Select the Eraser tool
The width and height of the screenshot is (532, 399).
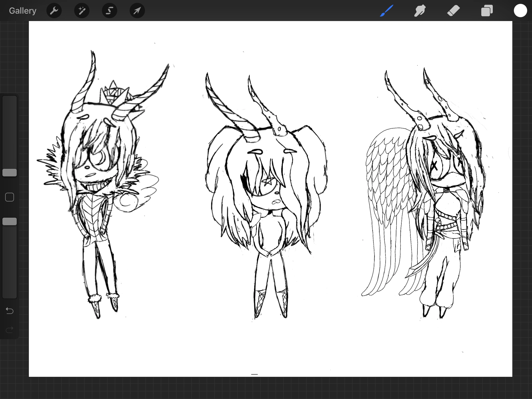click(x=453, y=11)
